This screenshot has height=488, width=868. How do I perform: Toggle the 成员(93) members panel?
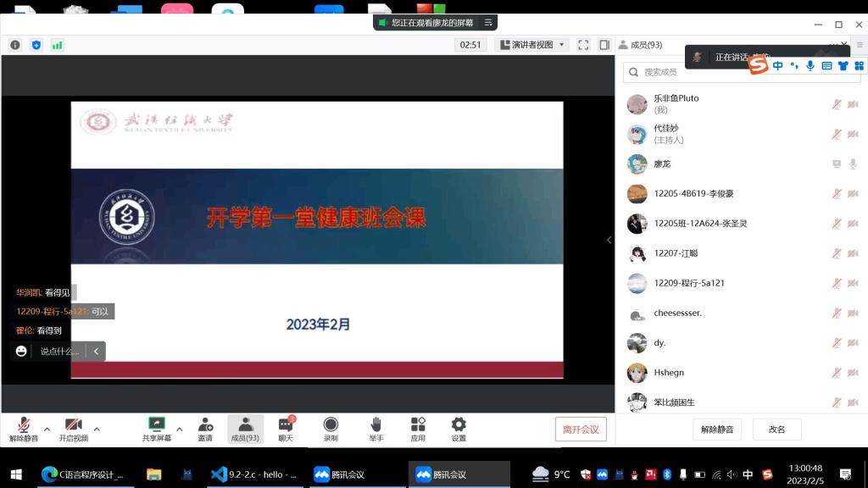[245, 429]
